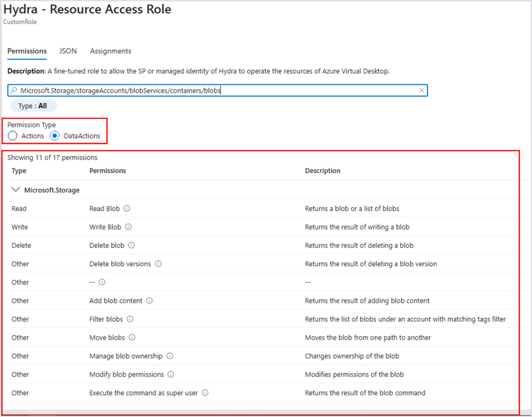The image size is (532, 417).
Task: Click Filter blobs permission text
Action: tap(106, 319)
